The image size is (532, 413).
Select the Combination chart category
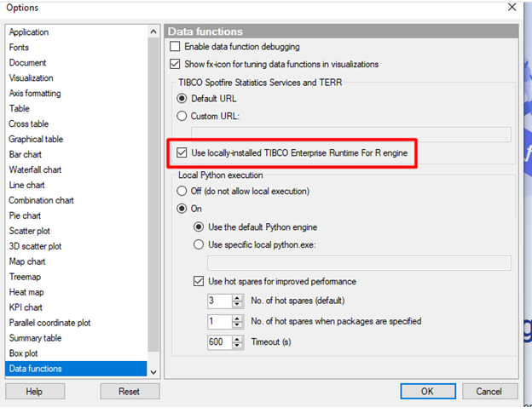(77, 200)
